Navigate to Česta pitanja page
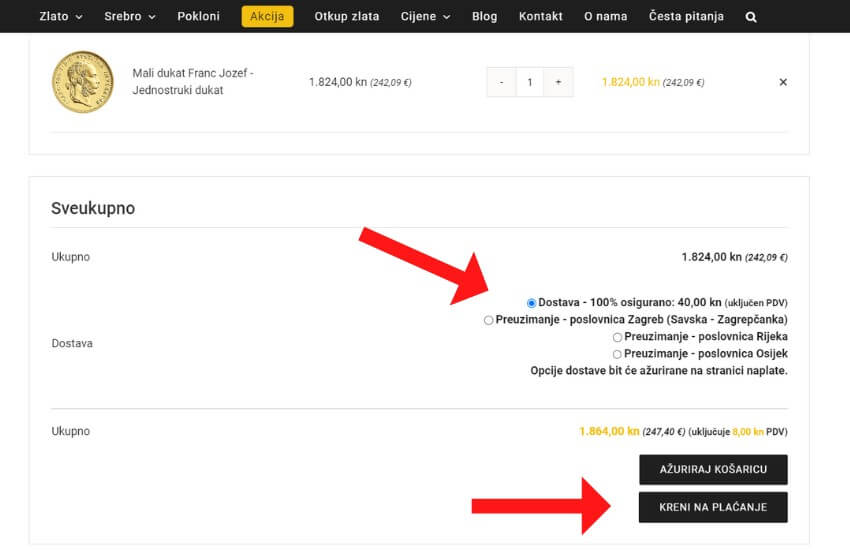This screenshot has width=850, height=550. click(685, 17)
